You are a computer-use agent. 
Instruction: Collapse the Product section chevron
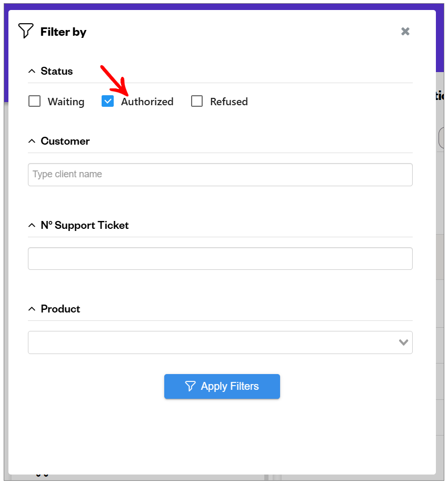[32, 309]
